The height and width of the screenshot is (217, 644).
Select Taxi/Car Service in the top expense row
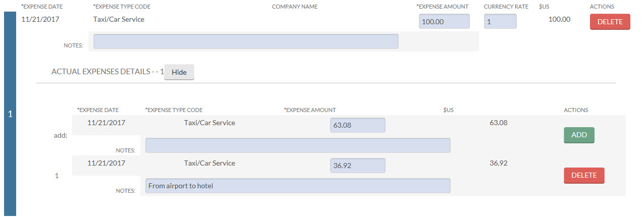pyautogui.click(x=119, y=20)
